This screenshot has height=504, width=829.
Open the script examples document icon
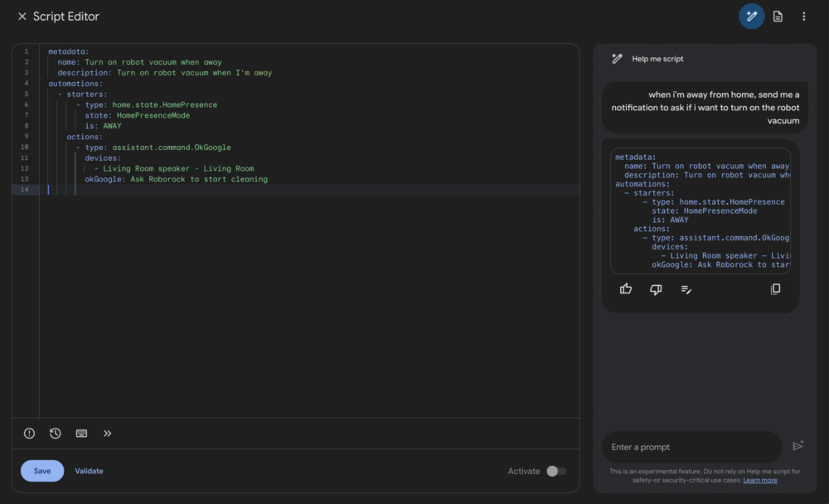pos(778,16)
